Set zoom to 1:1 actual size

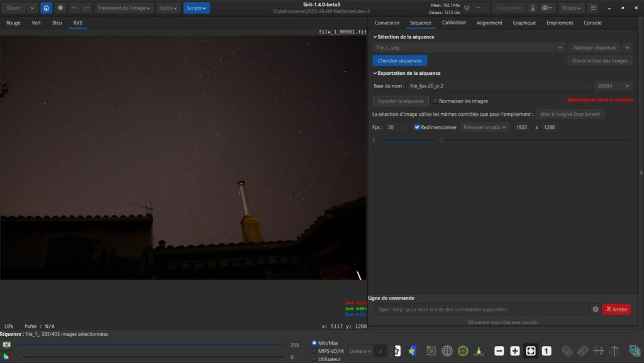547,351
